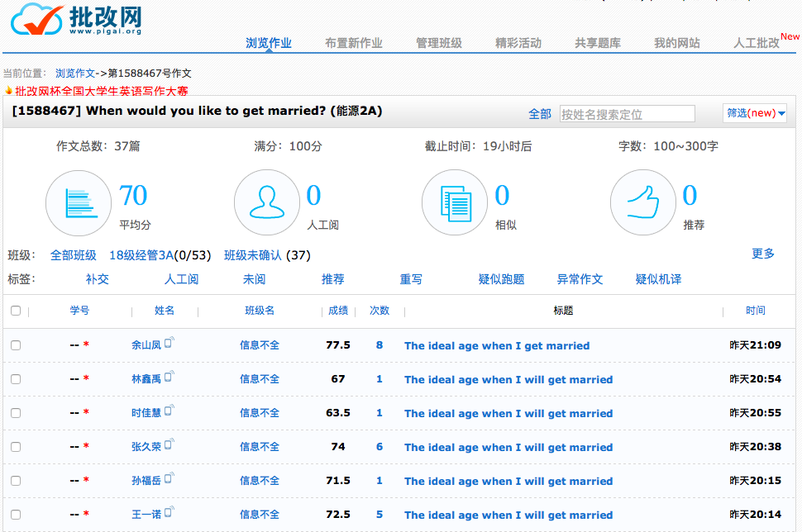Toggle the select-all checkbox in table header
The height and width of the screenshot is (532, 802).
[16, 311]
